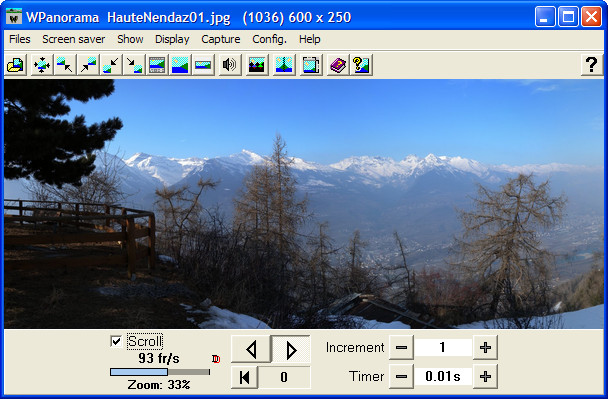The width and height of the screenshot is (608, 399).
Task: Click the question mark picture icon
Action: (x=361, y=65)
